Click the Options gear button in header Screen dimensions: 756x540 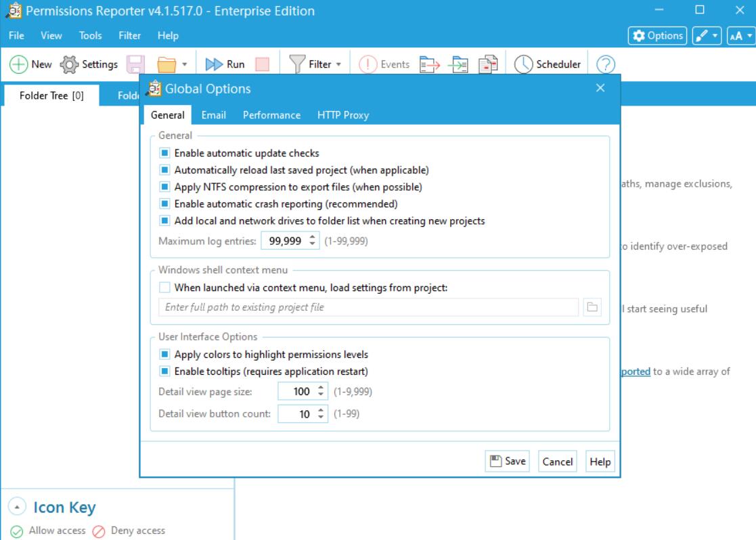click(x=658, y=36)
